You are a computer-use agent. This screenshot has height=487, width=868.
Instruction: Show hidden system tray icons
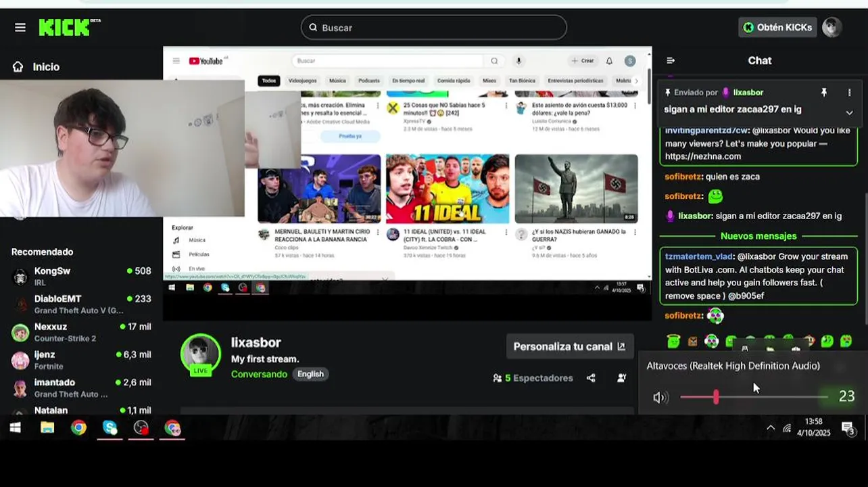coord(770,428)
